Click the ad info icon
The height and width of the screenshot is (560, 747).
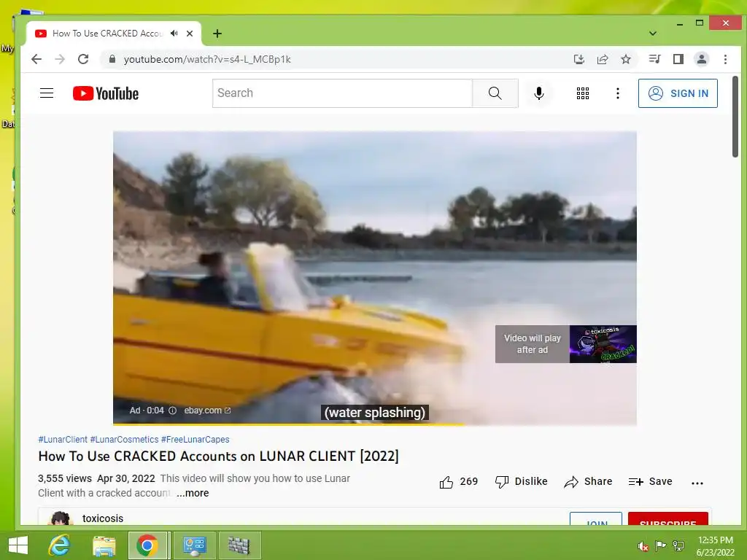point(172,411)
